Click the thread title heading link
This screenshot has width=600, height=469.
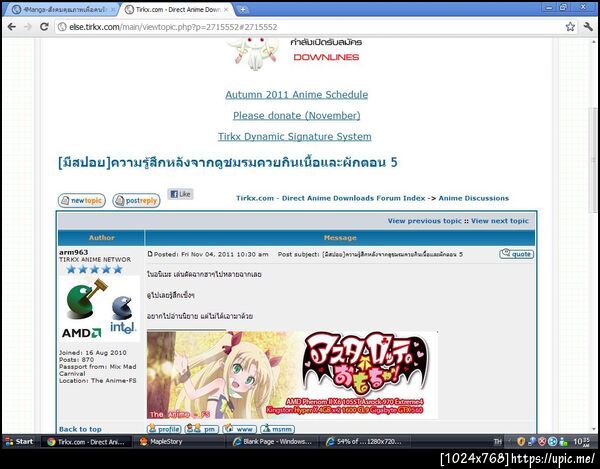click(227, 163)
